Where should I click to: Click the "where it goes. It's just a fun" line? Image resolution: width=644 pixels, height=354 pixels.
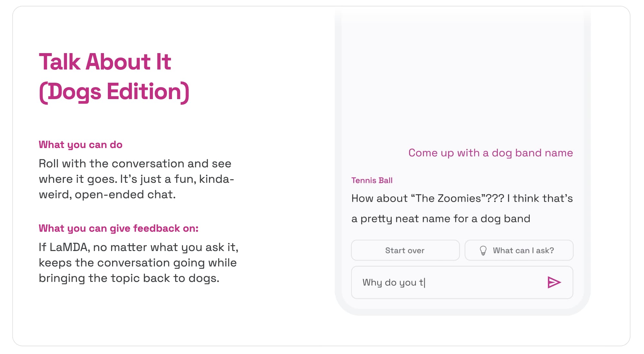(x=136, y=179)
